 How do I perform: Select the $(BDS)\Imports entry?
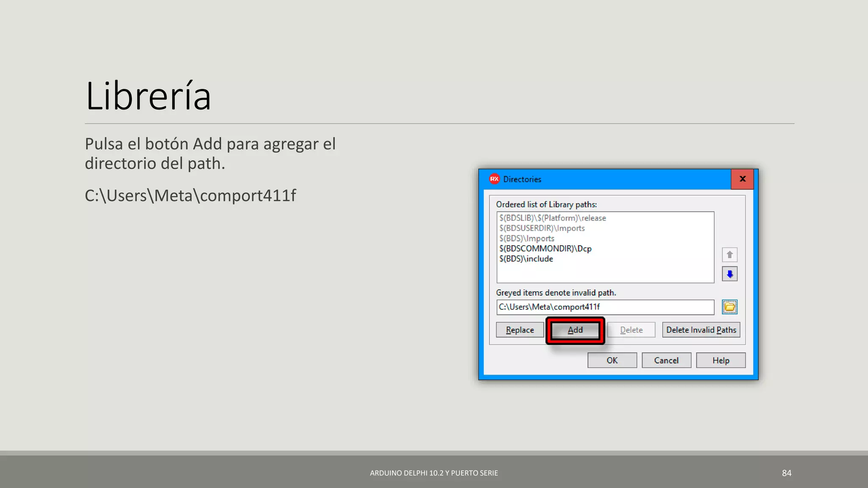coord(527,238)
